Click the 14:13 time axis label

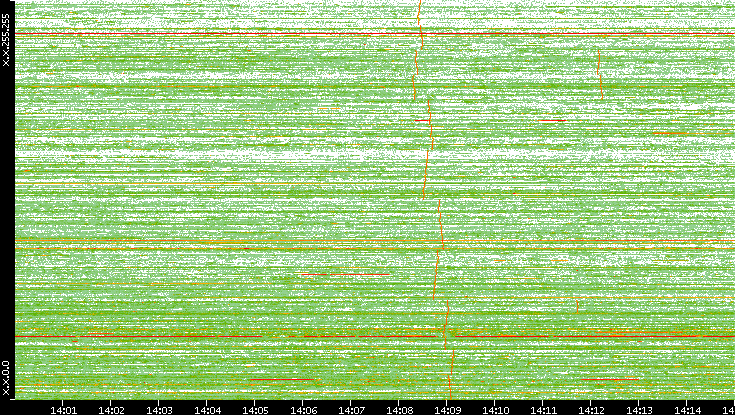(x=639, y=410)
